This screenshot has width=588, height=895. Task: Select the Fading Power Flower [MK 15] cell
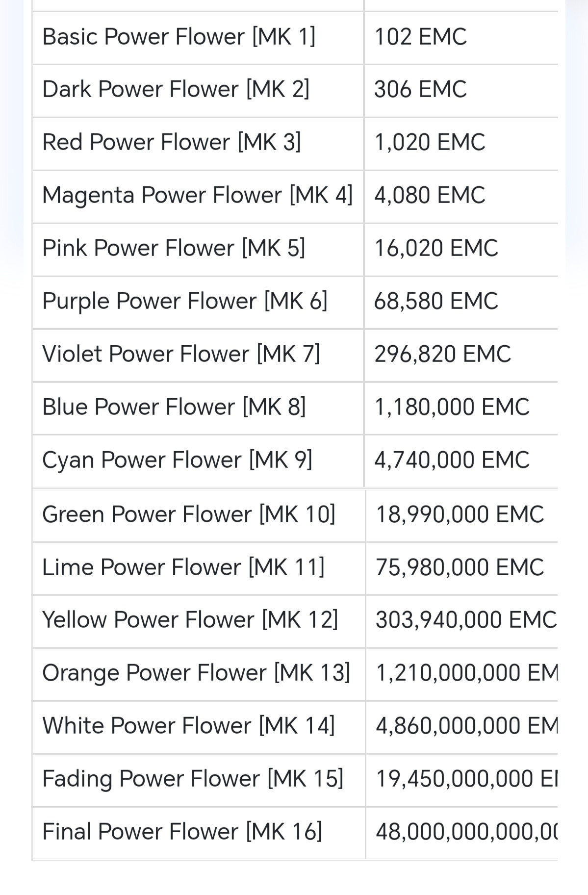pyautogui.click(x=199, y=780)
